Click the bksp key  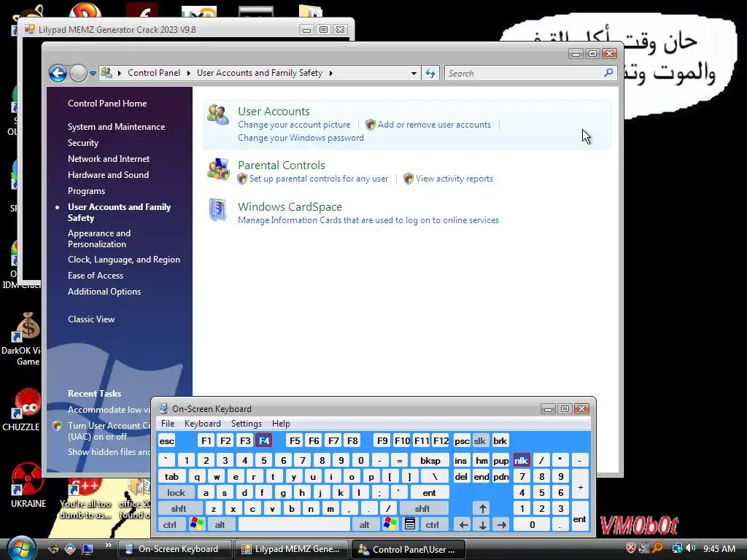(430, 461)
